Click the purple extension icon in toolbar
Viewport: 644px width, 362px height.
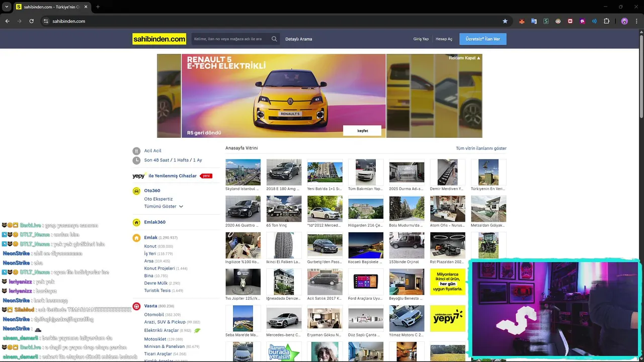point(582,21)
